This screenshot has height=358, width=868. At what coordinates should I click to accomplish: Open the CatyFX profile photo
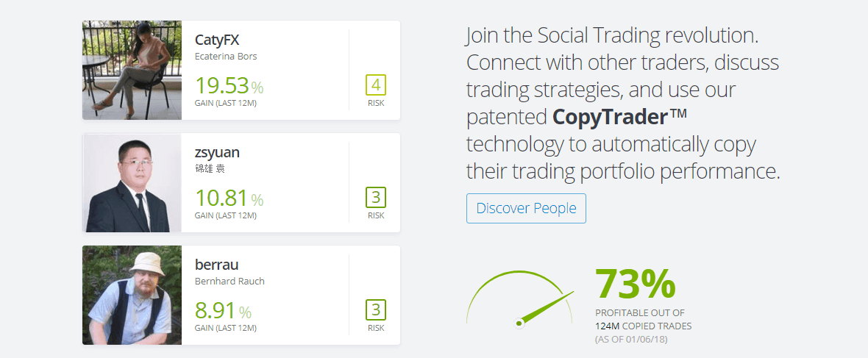pyautogui.click(x=132, y=70)
